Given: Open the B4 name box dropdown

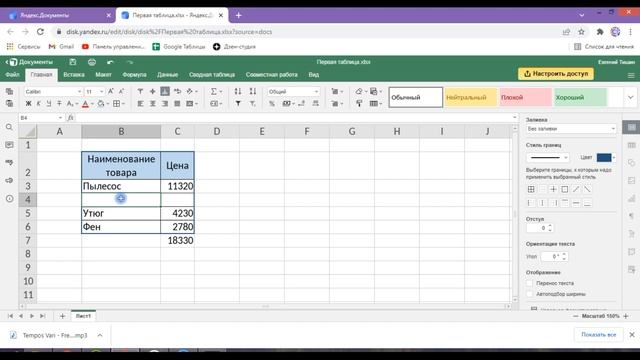Looking at the screenshot, I should pos(60,118).
